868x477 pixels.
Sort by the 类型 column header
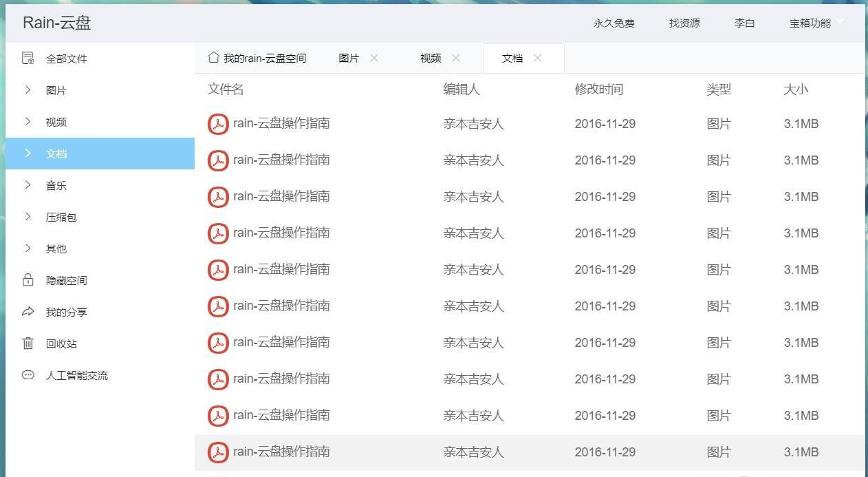pyautogui.click(x=719, y=89)
